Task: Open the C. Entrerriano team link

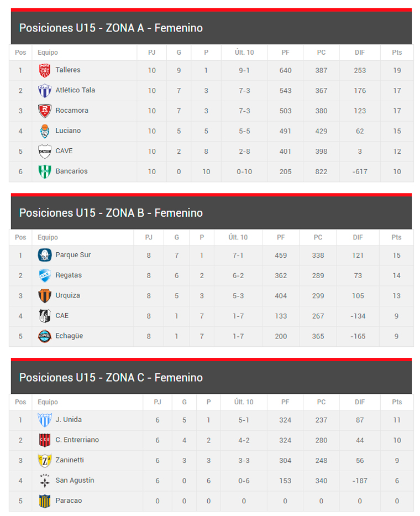Action: click(x=77, y=440)
